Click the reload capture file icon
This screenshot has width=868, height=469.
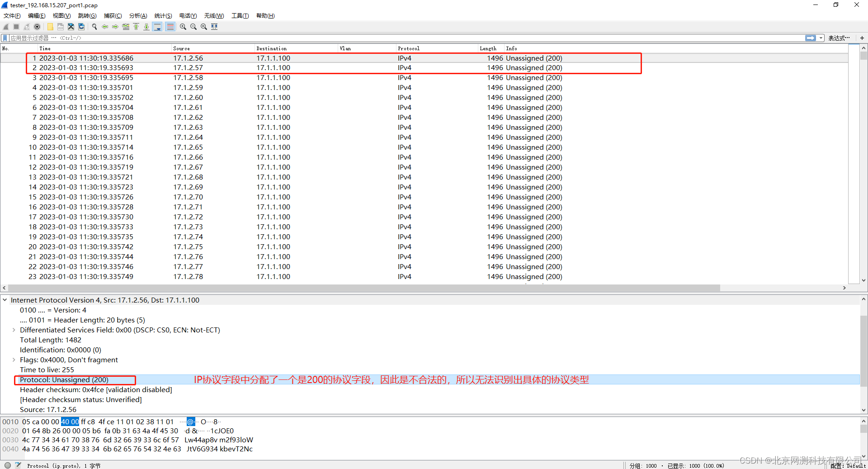pyautogui.click(x=81, y=27)
